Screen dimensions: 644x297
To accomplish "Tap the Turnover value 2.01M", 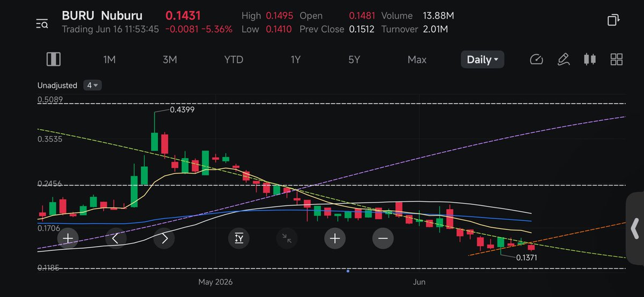I will coord(435,29).
